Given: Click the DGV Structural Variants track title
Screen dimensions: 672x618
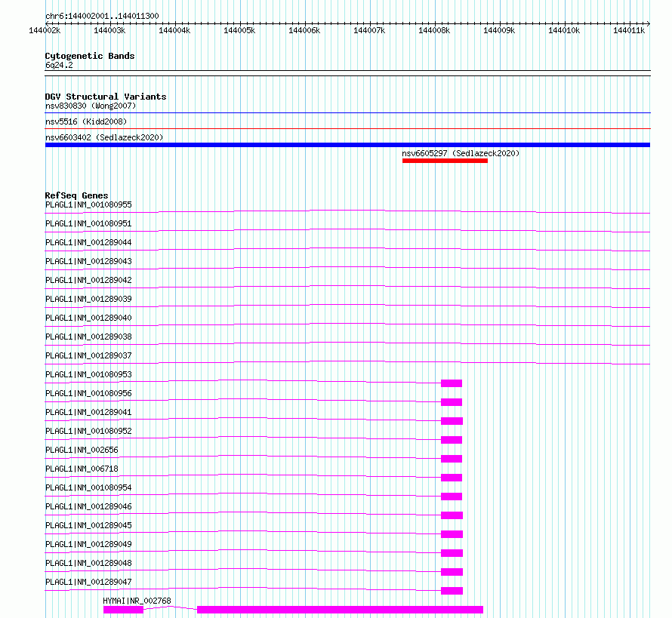Looking at the screenshot, I should (106, 97).
